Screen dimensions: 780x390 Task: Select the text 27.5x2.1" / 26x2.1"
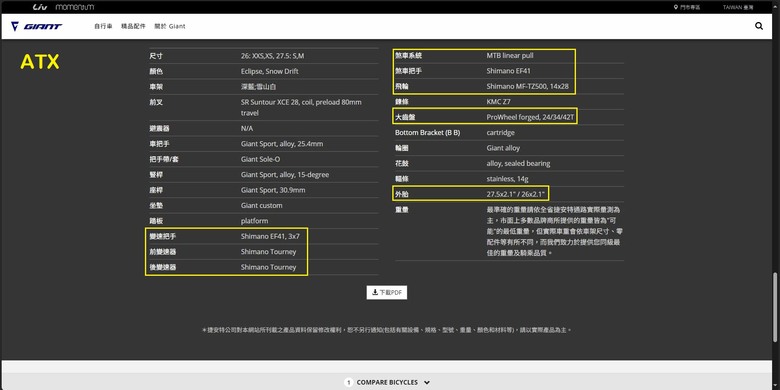coord(516,194)
